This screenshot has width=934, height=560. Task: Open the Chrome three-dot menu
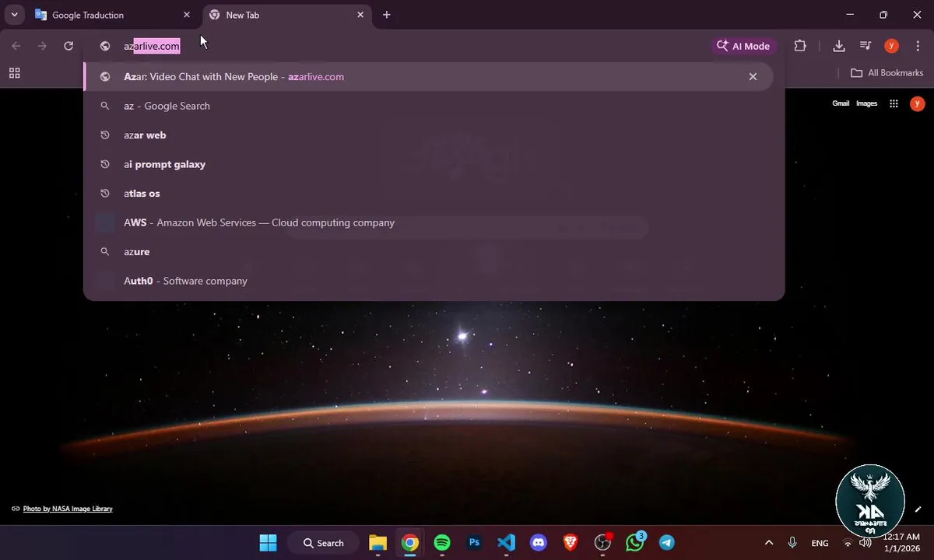pyautogui.click(x=917, y=46)
